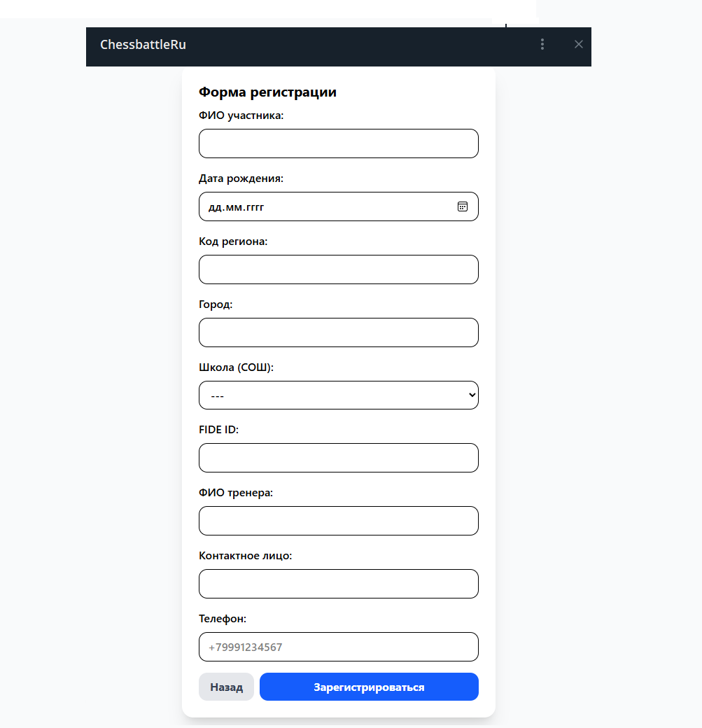Click the FIDE ID label
Viewport: 702px width, 728px height.
[x=218, y=430]
